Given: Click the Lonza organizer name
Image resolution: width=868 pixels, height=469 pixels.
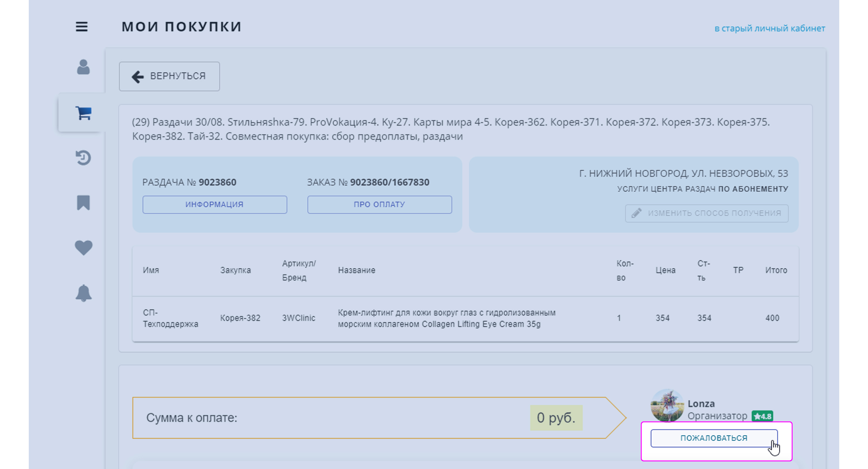Looking at the screenshot, I should [x=701, y=403].
